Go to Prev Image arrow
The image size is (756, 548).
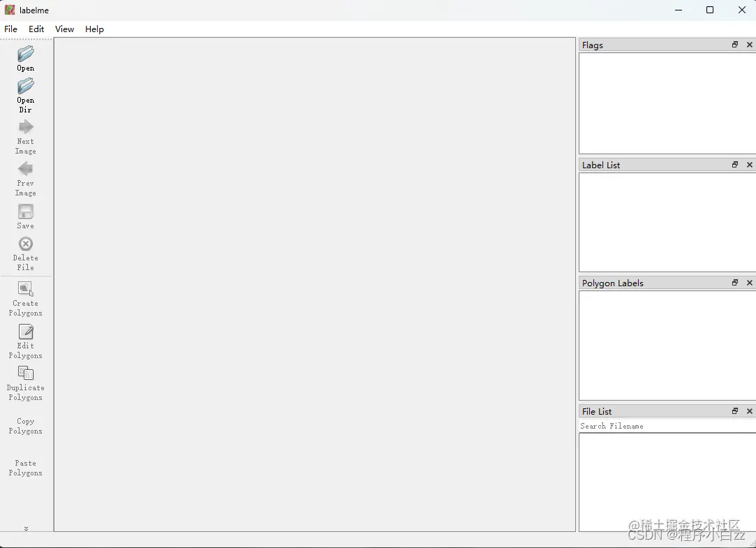26,169
